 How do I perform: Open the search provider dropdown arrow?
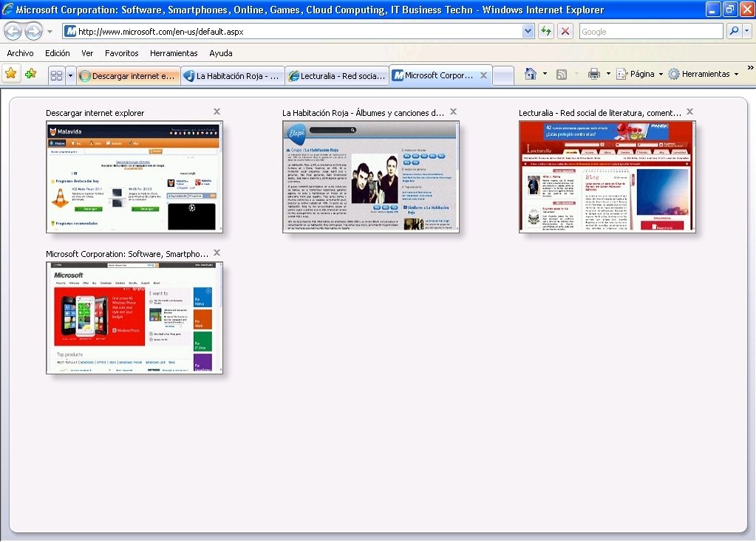[747, 32]
